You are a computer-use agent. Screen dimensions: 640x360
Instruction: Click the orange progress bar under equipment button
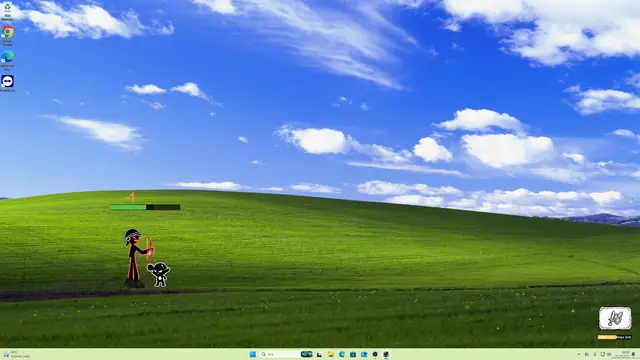pyautogui.click(x=615, y=337)
